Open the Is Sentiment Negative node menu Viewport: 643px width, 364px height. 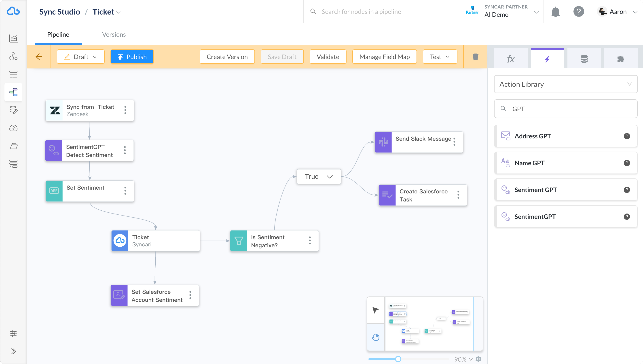[310, 241]
